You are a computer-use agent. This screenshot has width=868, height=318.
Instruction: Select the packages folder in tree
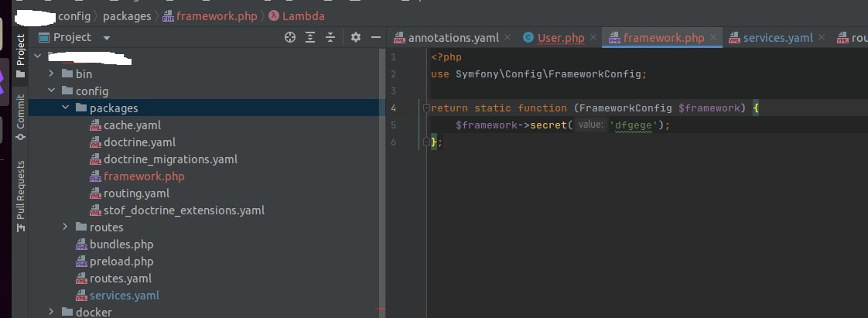114,108
